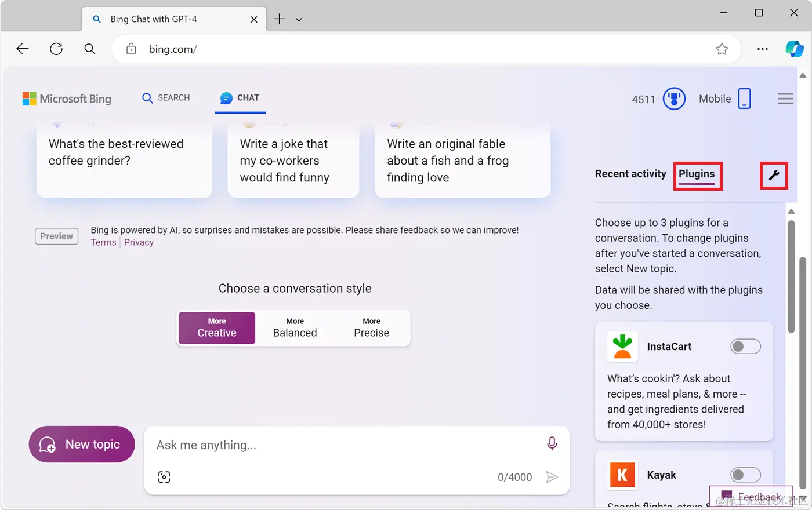Choose More Balanced conversation style
The height and width of the screenshot is (510, 812).
pos(295,328)
